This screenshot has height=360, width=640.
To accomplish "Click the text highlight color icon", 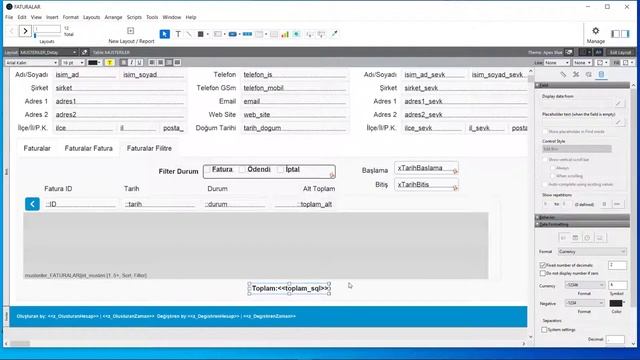I will coord(109,62).
